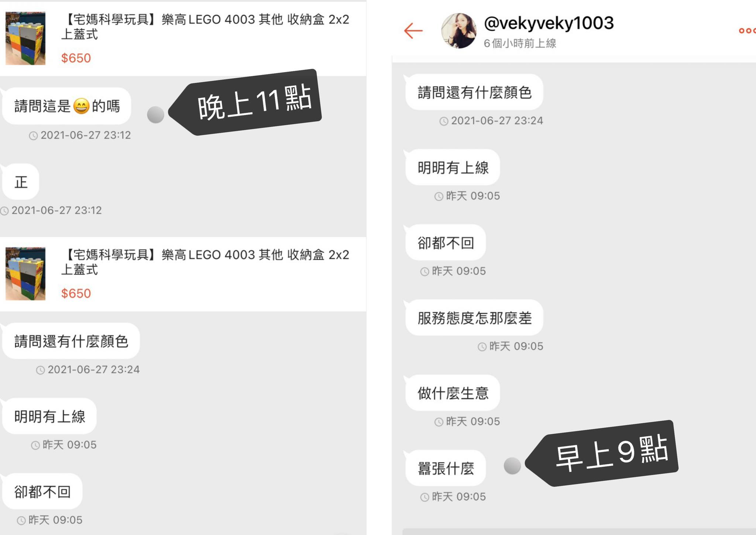Screen dimensions: 756x535
Task: Tap the first LEGO 4003 product thumbnail
Action: (x=25, y=38)
